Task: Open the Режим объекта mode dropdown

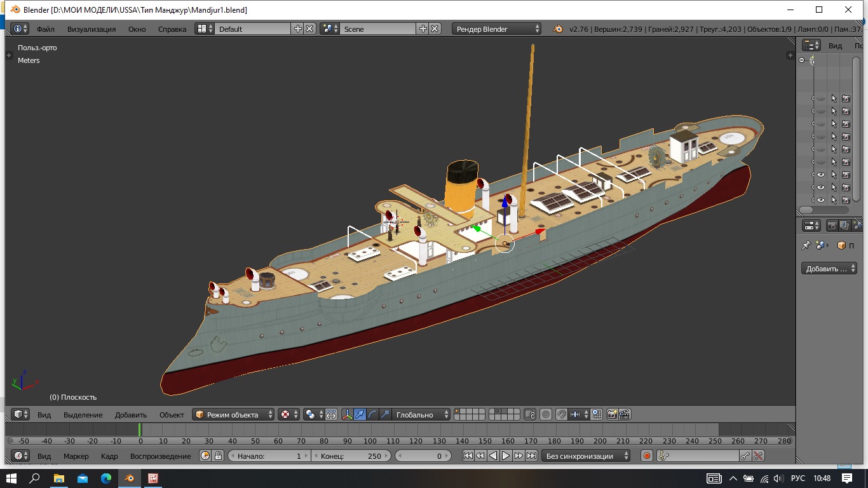Action: click(x=233, y=415)
